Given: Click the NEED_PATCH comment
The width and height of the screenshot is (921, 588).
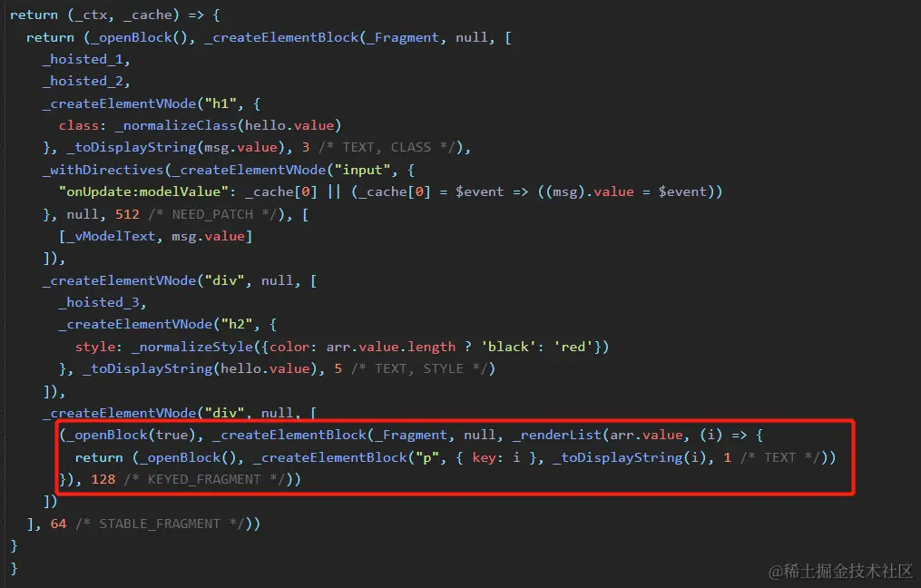Looking at the screenshot, I should click(x=212, y=214).
